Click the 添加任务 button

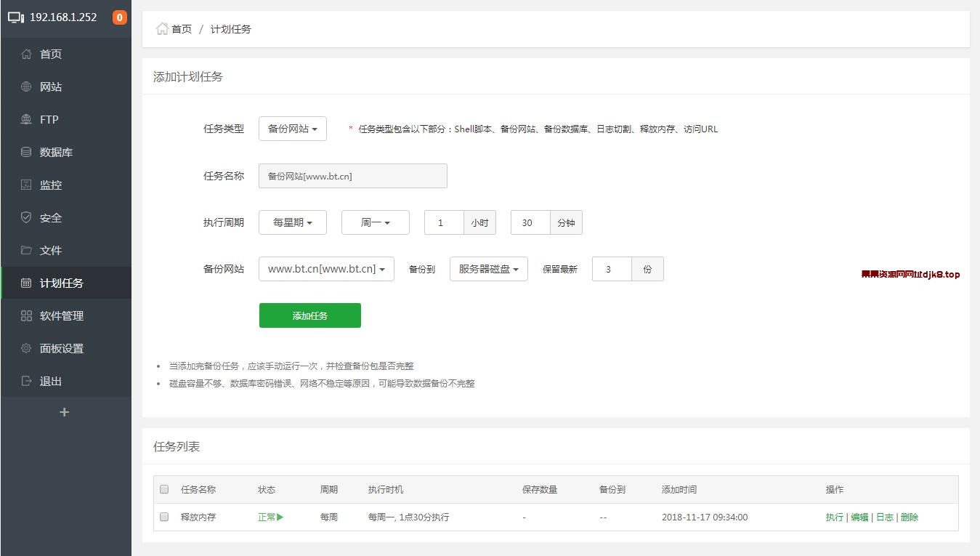[x=309, y=315]
